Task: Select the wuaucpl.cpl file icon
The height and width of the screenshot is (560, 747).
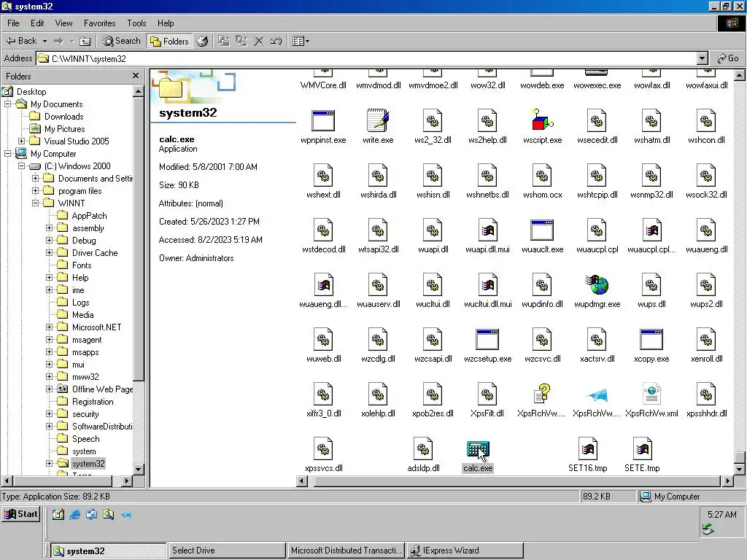Action: [597, 230]
